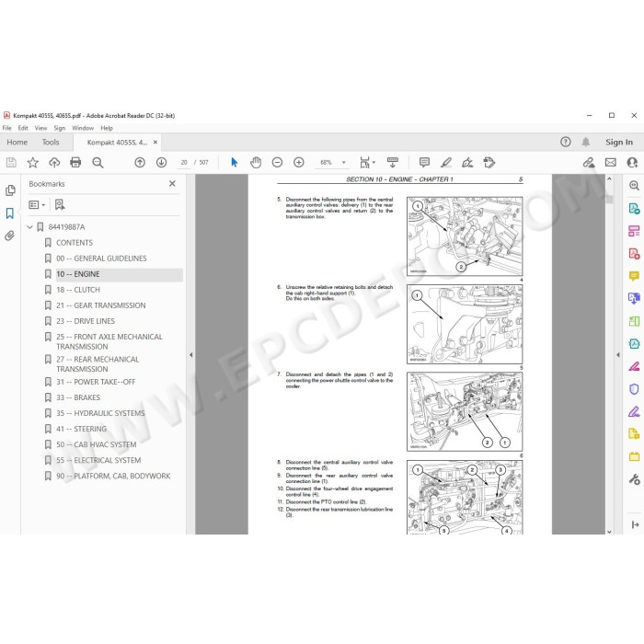Jump to the CONTENTS bookmark

[75, 243]
